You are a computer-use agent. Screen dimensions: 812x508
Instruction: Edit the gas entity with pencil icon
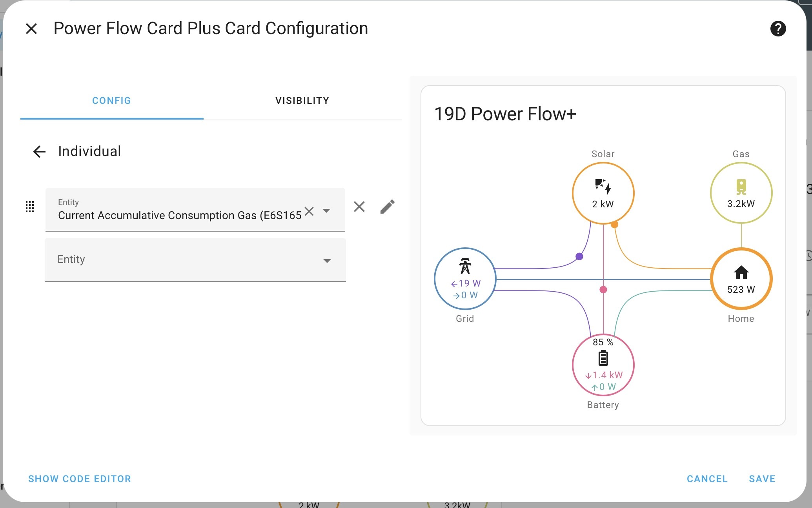point(388,207)
